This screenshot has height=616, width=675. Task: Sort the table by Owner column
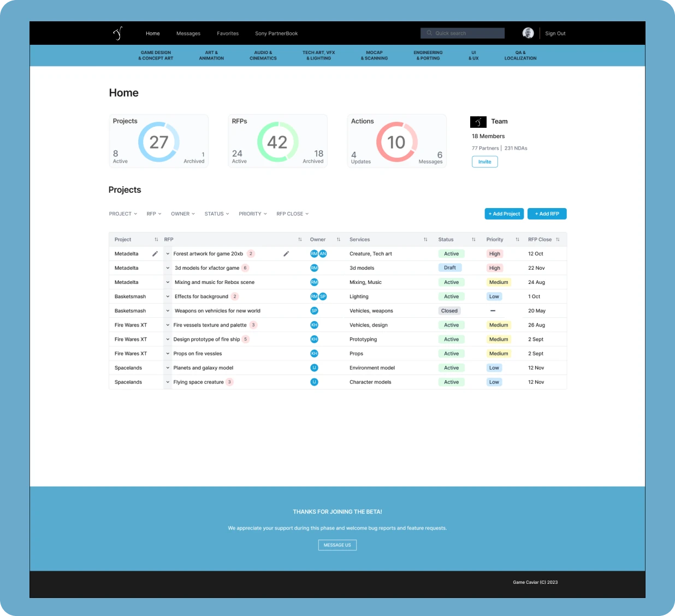(339, 240)
